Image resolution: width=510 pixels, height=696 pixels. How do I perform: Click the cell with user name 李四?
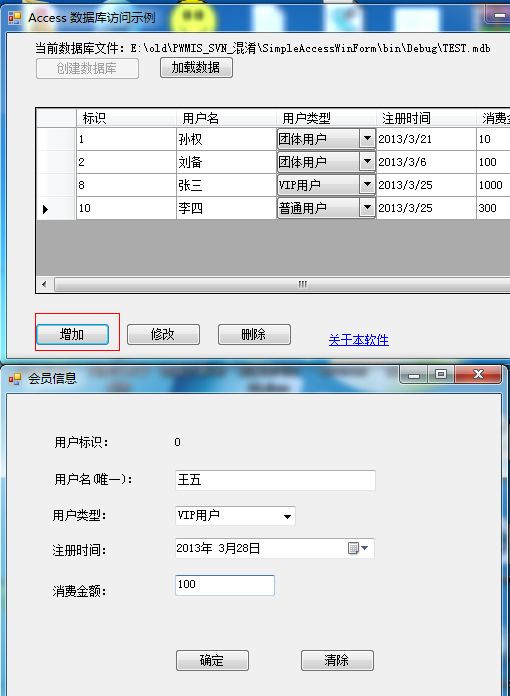point(226,208)
